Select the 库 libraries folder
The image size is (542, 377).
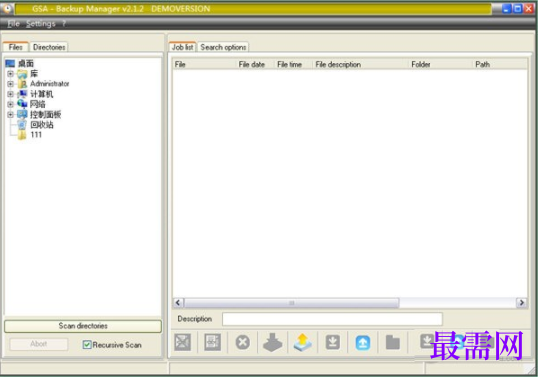[x=34, y=74]
